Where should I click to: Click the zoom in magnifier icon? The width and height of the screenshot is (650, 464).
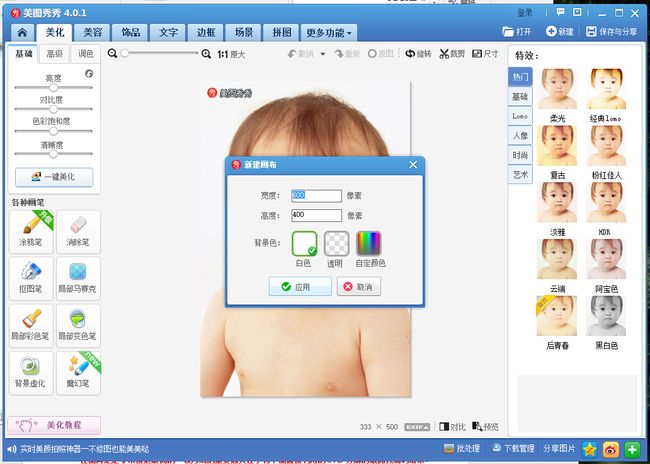point(206,54)
